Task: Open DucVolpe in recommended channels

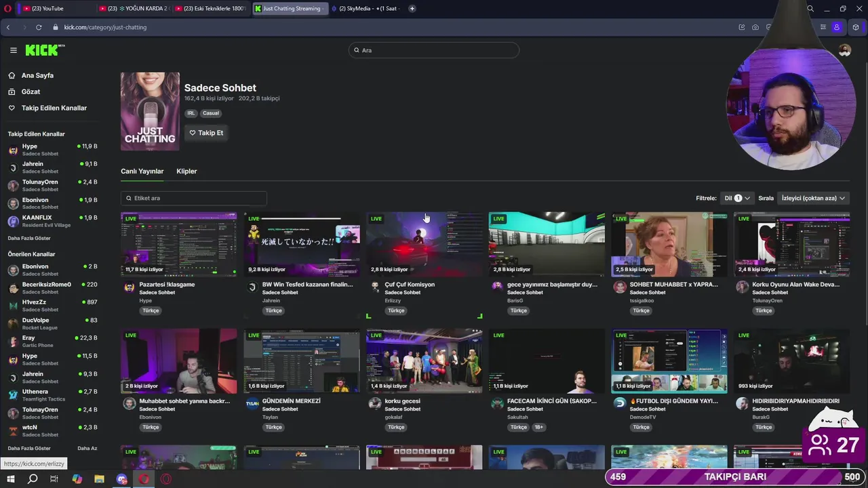Action: pos(52,323)
